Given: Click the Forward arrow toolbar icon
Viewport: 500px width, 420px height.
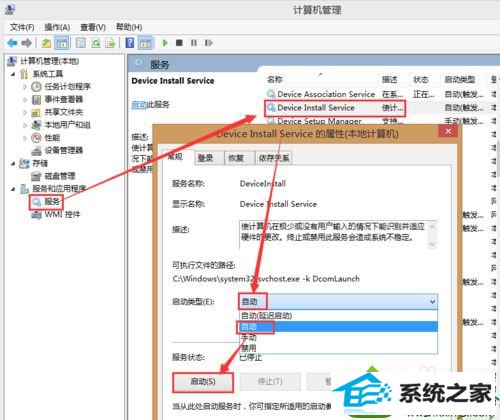Looking at the screenshot, I should (27, 43).
